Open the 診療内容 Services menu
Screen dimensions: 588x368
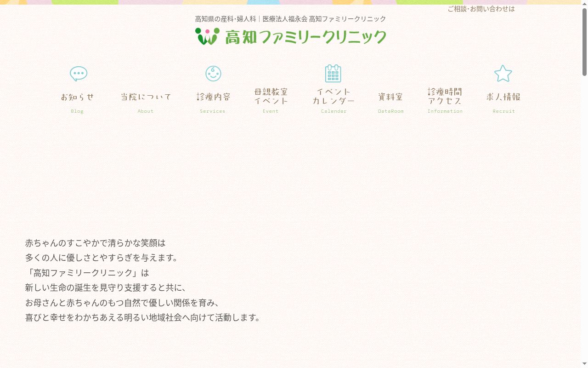213,97
